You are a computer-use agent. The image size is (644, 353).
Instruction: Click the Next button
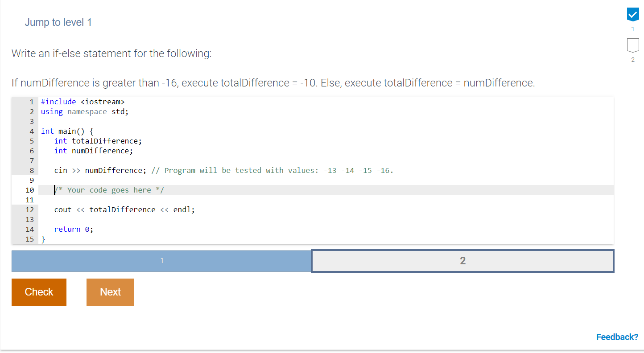point(110,292)
